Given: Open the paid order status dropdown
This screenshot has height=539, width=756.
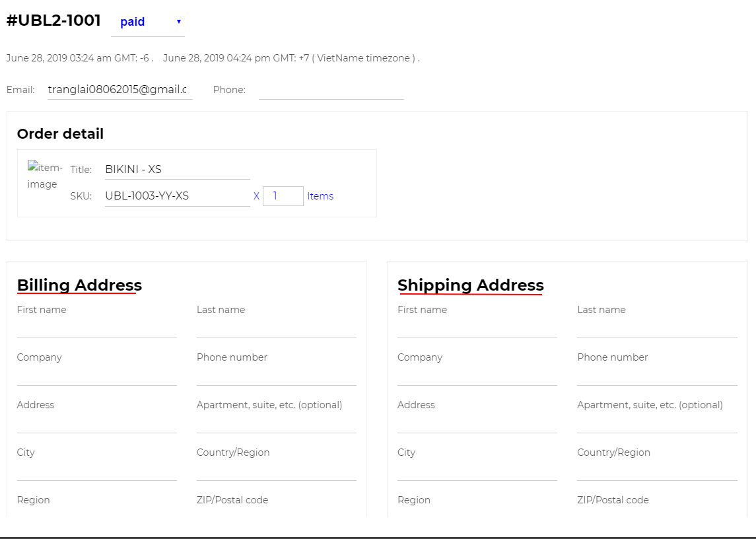Looking at the screenshot, I should click(148, 22).
